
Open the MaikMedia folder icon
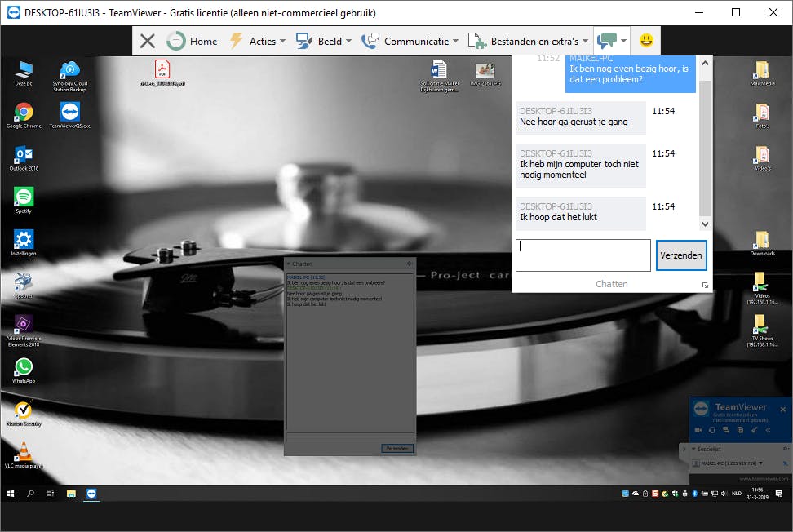pyautogui.click(x=762, y=73)
